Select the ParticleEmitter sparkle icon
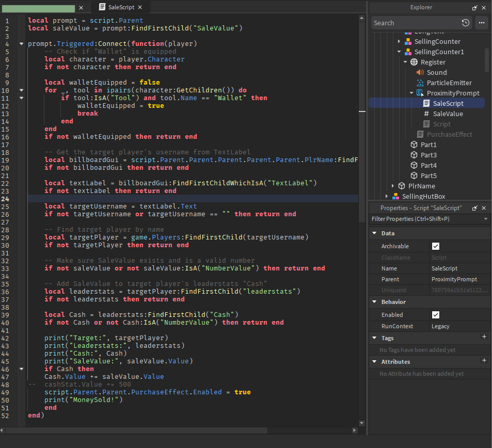This screenshot has height=448, width=492. pyautogui.click(x=420, y=83)
